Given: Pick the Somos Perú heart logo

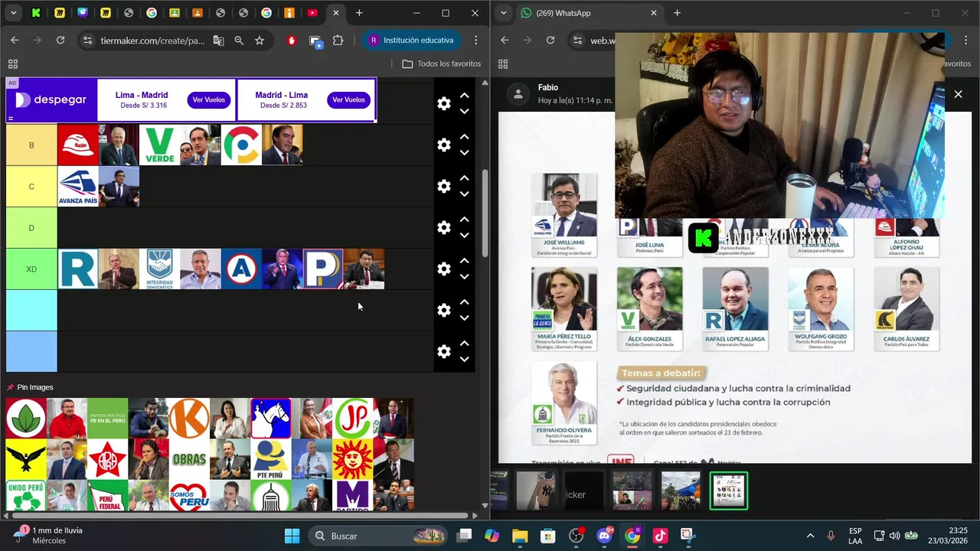Looking at the screenshot, I should (x=189, y=496).
